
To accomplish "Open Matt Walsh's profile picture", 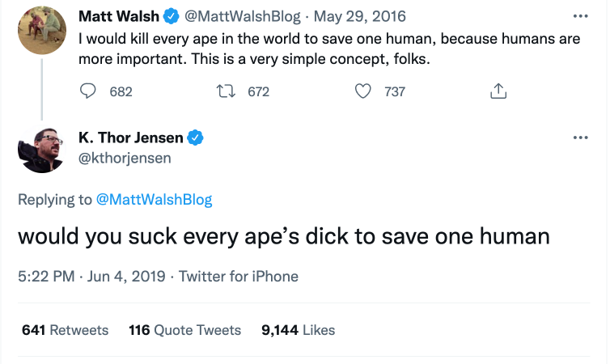I will click(42, 30).
